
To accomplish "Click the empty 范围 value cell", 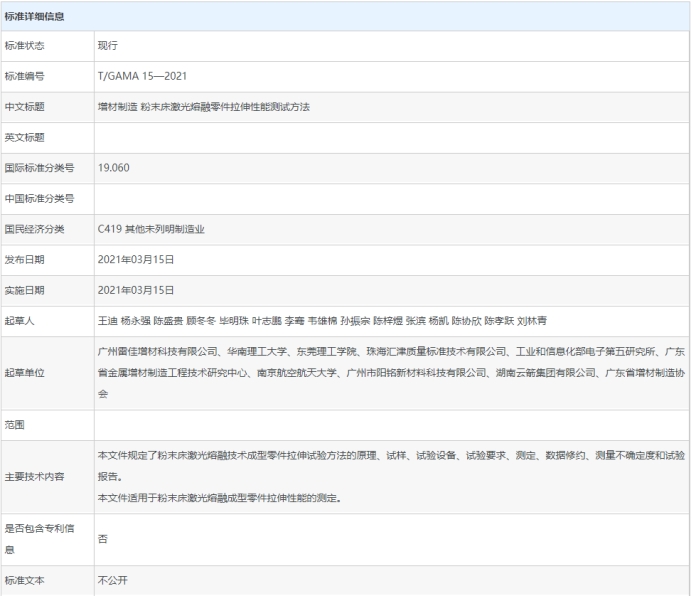I will point(390,425).
